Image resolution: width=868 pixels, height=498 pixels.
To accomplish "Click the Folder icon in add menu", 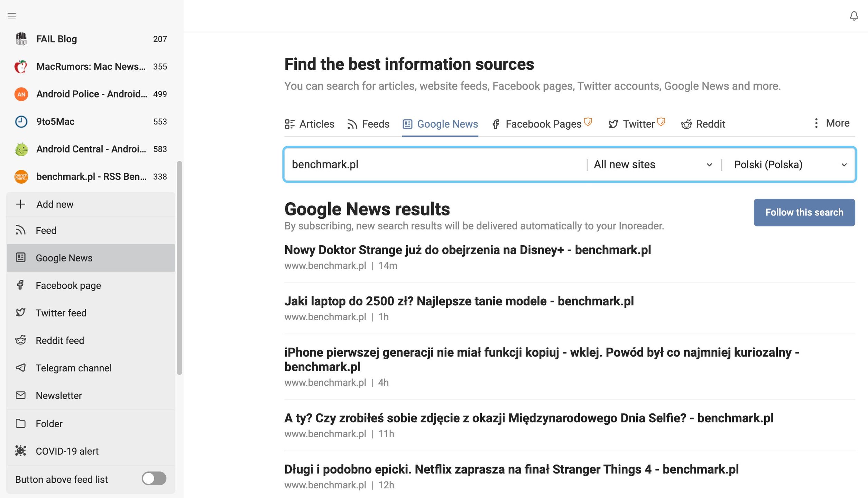I will (x=21, y=423).
